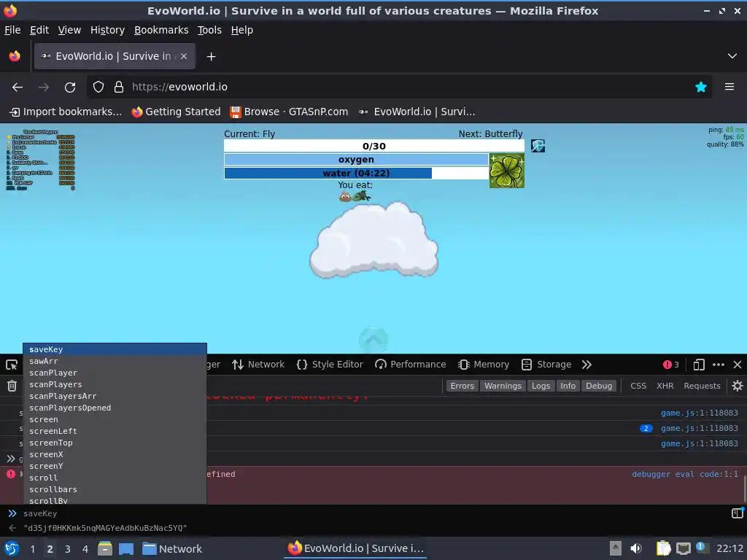Click the water timer progress bar
The width and height of the screenshot is (747, 560).
(356, 173)
